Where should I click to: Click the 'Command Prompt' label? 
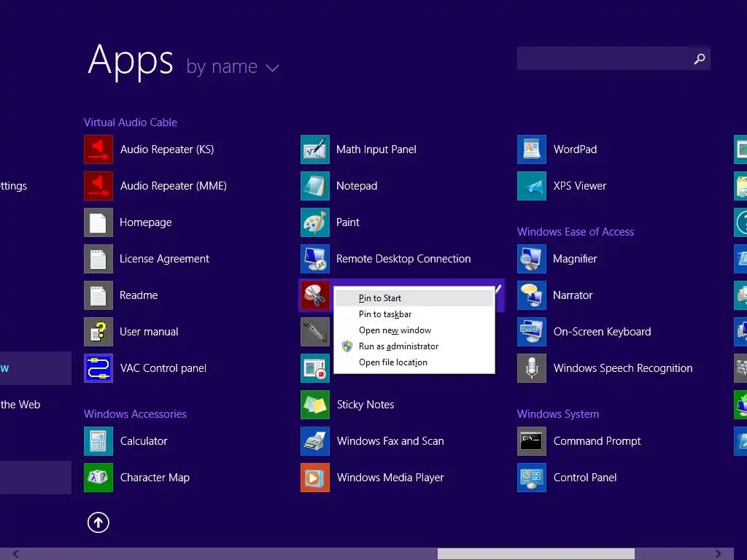tap(597, 441)
